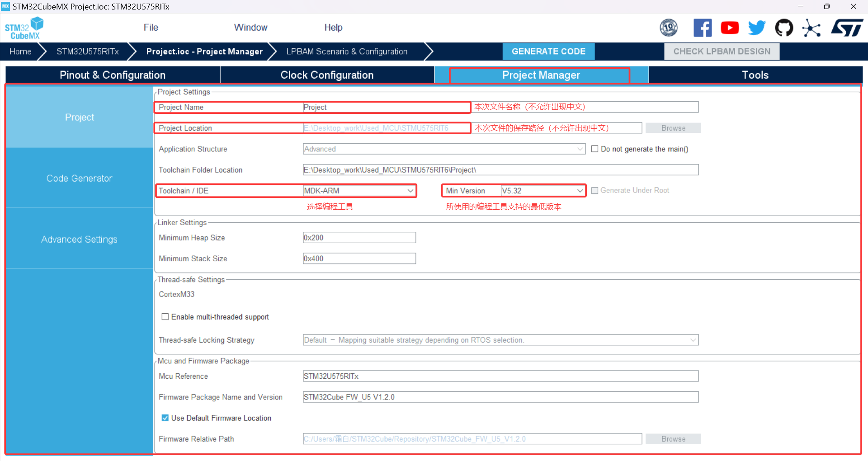
Task: Click the MX app icon in title bar
Action: coord(5,6)
